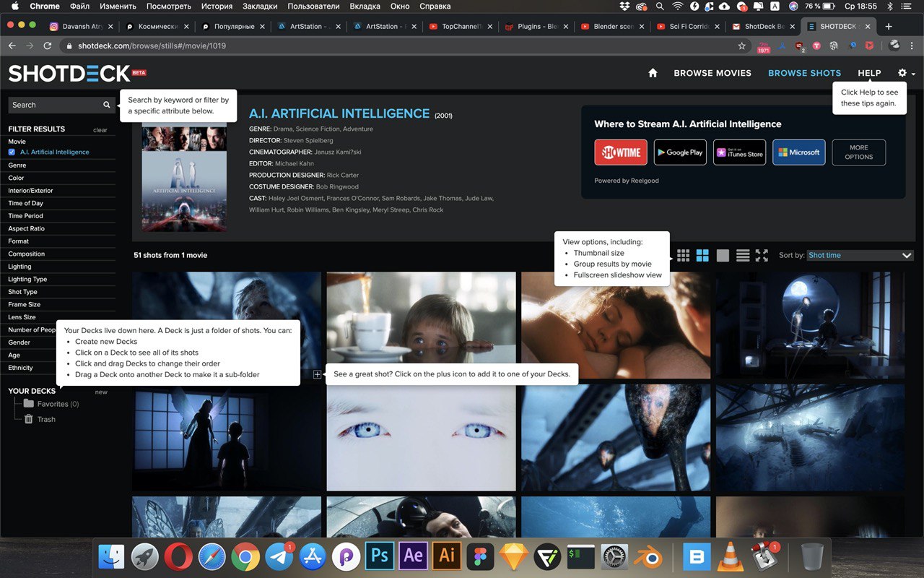Reload the page in Chrome

coord(48,46)
